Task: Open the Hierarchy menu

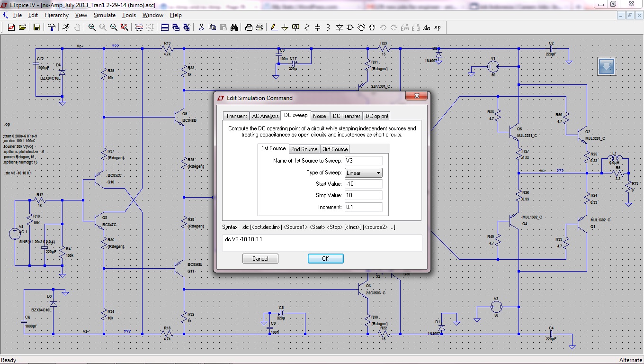Action: 57,15
